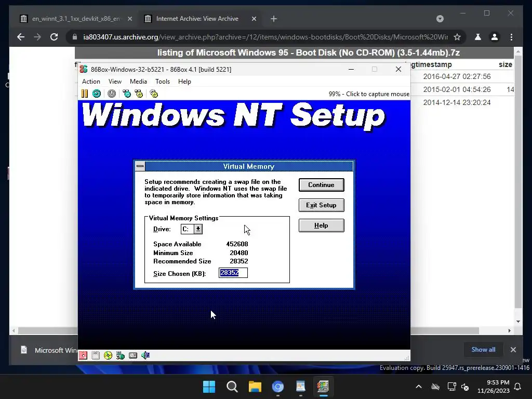532x399 pixels.
Task: Open File Explorer from the taskbar
Action: point(255,387)
